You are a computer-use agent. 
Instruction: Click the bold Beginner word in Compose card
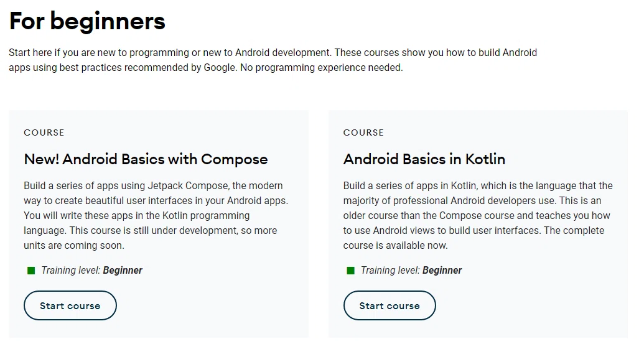[123, 270]
